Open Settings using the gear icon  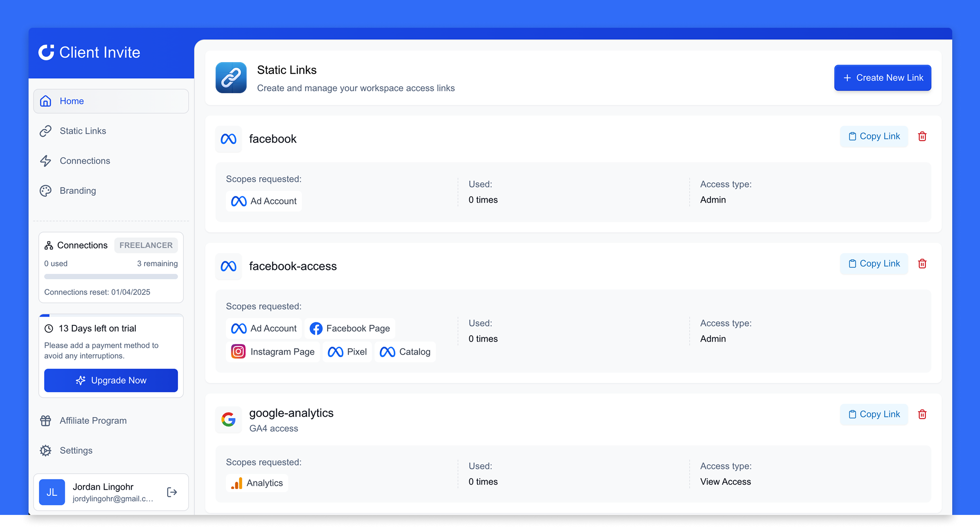45,450
